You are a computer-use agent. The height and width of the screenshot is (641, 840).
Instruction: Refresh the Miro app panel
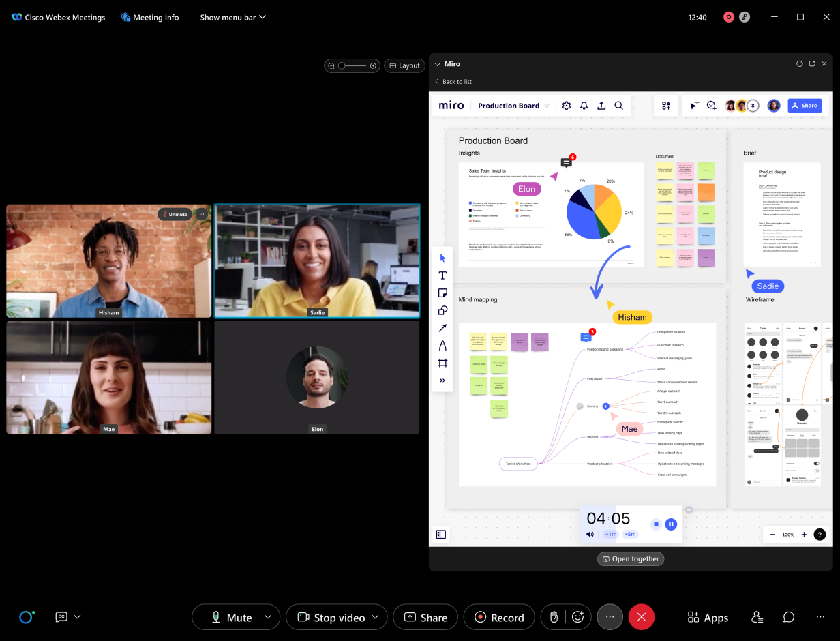click(800, 64)
